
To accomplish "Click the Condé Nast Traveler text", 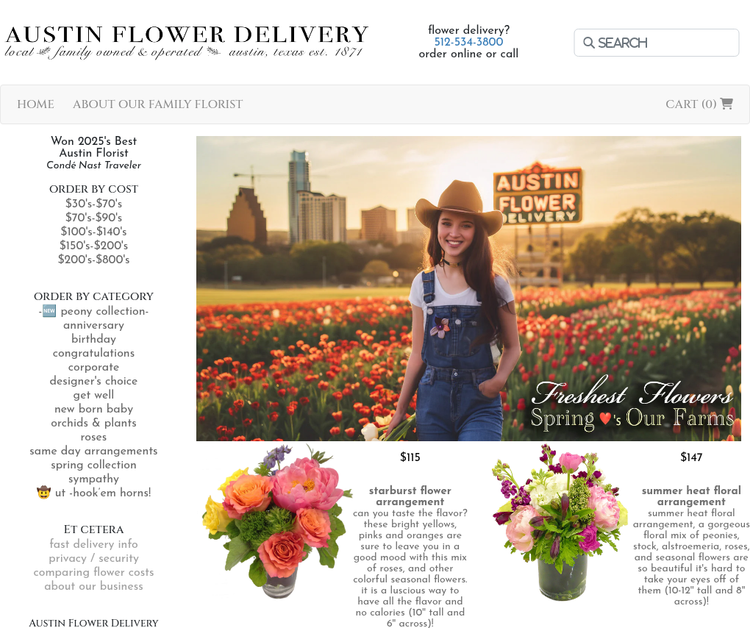I will [94, 165].
